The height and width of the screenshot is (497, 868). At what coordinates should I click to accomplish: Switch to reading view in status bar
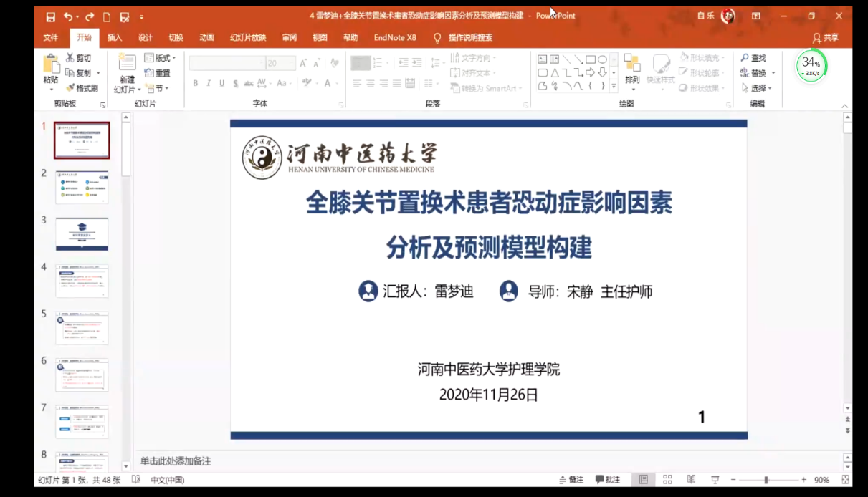[x=691, y=480]
